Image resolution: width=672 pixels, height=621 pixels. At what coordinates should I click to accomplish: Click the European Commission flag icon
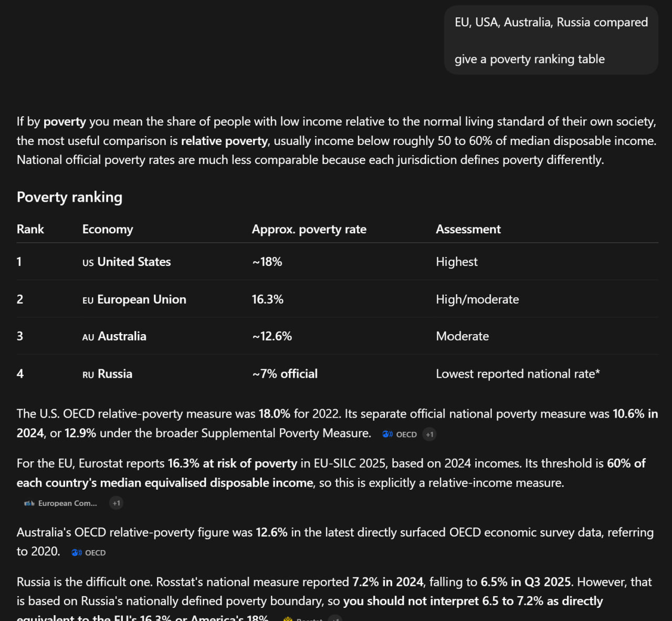(29, 503)
